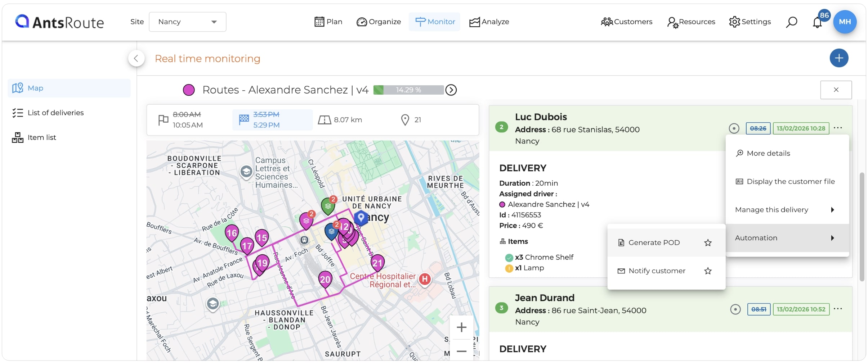Click the deliveries panel scrollbar
Image resolution: width=868 pixels, height=363 pixels.
coord(862,227)
